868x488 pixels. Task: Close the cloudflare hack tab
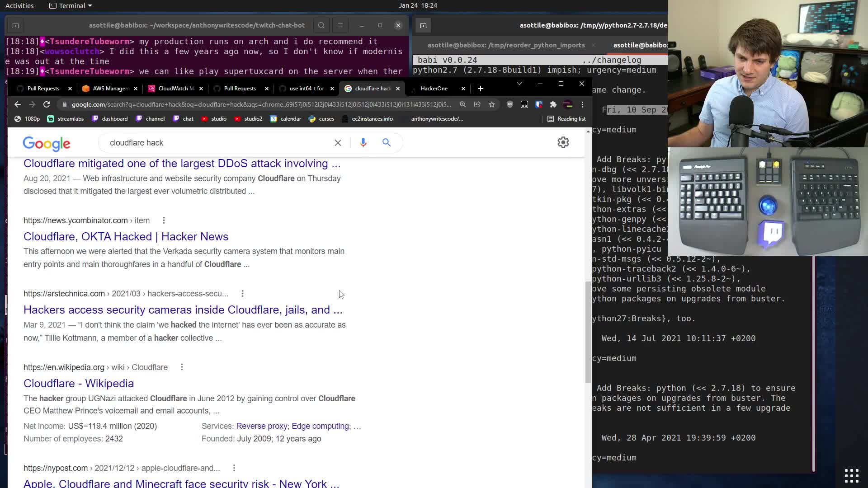[398, 89]
